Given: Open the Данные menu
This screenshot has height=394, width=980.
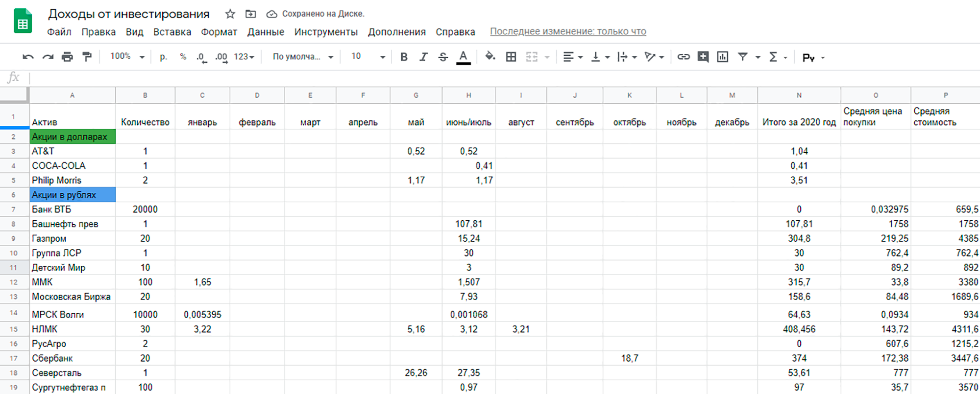Looking at the screenshot, I should [x=266, y=32].
